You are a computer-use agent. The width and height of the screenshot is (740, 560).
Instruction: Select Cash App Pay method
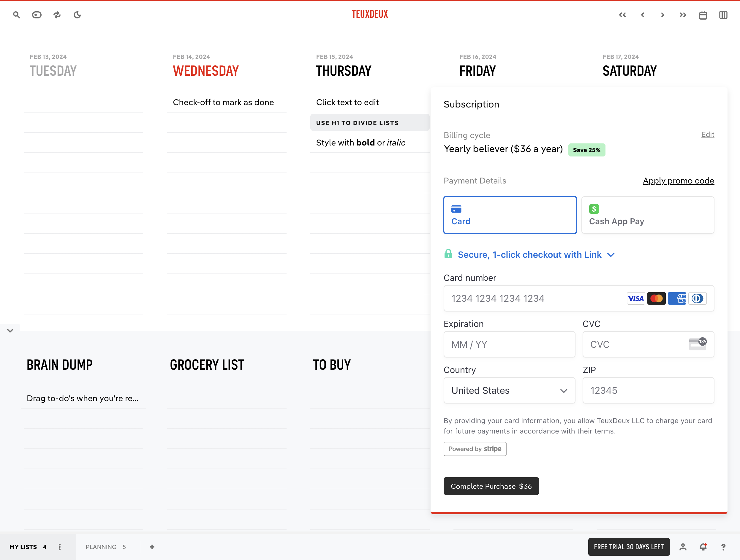click(648, 215)
